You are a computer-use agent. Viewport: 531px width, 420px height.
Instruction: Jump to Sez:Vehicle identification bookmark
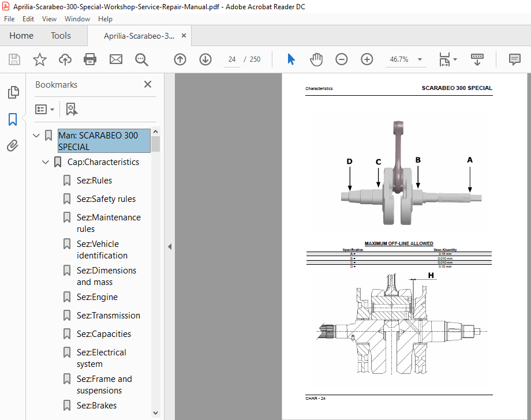tap(102, 250)
